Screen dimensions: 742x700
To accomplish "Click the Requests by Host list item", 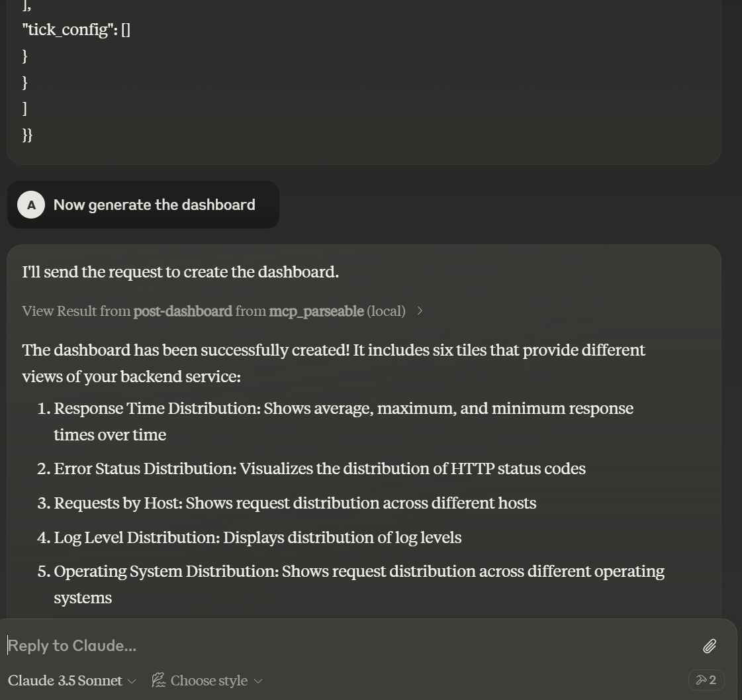I will [x=295, y=503].
